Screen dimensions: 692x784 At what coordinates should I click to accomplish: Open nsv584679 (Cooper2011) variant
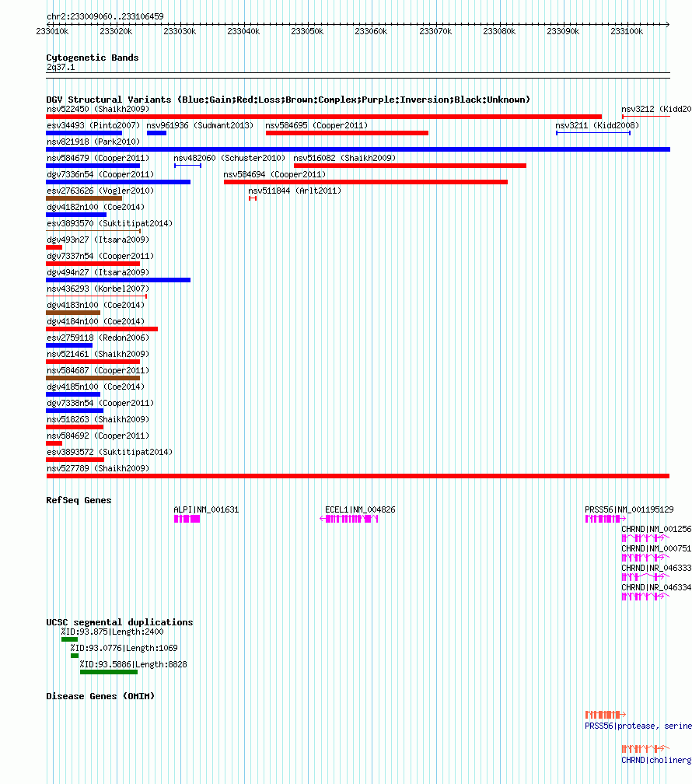pyautogui.click(x=98, y=158)
